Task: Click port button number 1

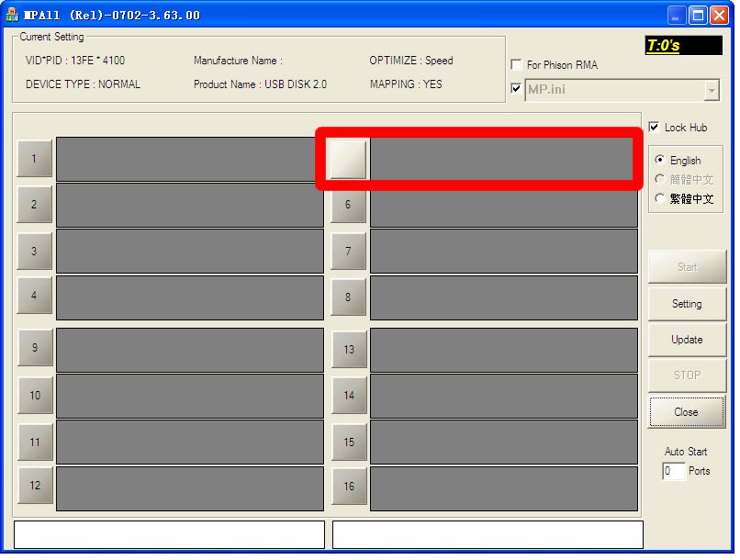Action: 34,159
